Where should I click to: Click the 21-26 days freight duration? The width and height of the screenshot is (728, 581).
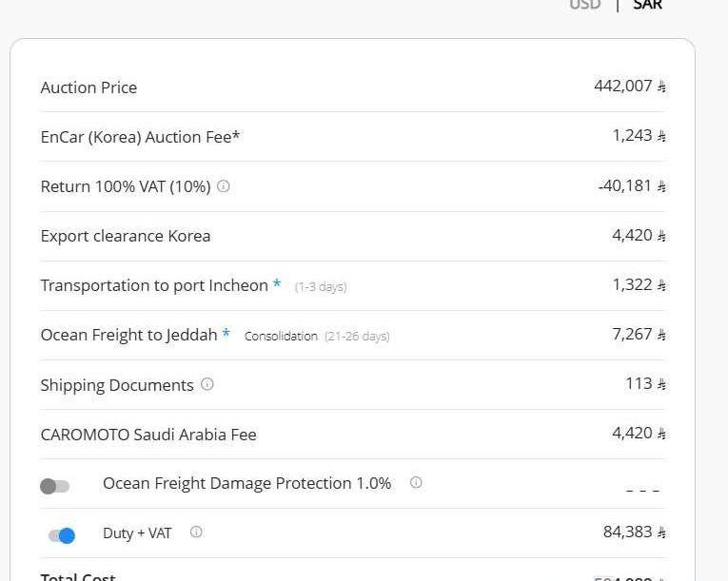pyautogui.click(x=357, y=336)
